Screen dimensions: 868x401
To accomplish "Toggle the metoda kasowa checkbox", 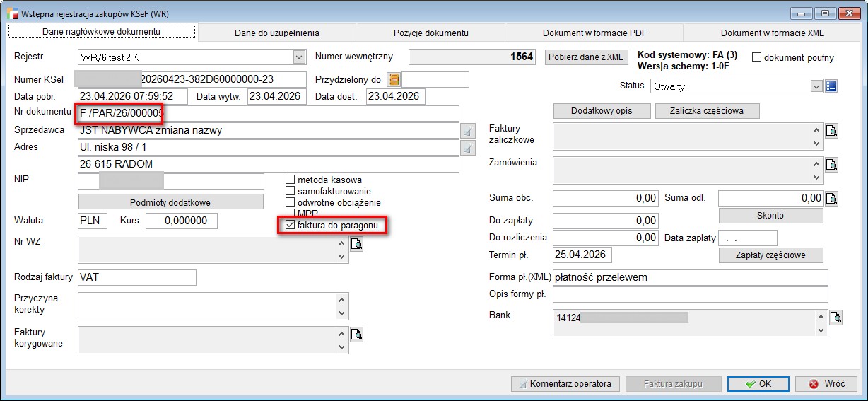I will click(x=290, y=180).
